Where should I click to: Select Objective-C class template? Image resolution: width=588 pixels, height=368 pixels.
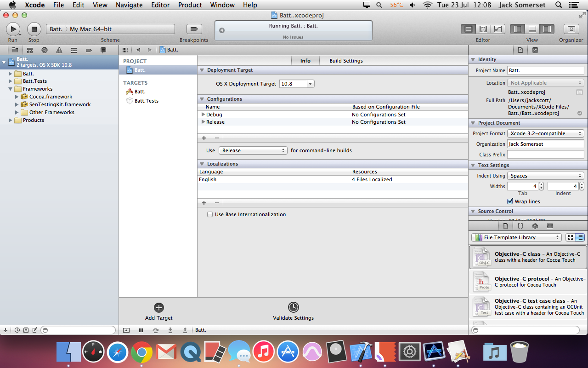pyautogui.click(x=528, y=257)
